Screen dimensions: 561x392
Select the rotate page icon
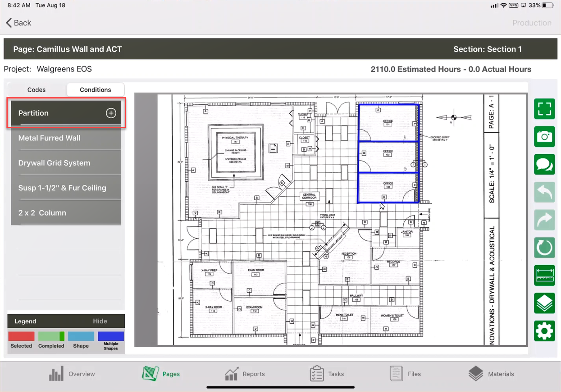click(x=544, y=247)
